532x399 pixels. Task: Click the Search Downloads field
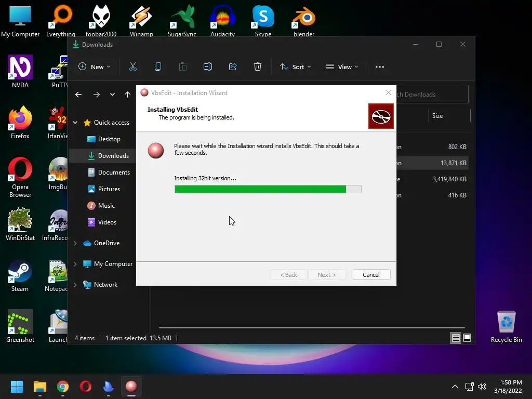[432, 95]
